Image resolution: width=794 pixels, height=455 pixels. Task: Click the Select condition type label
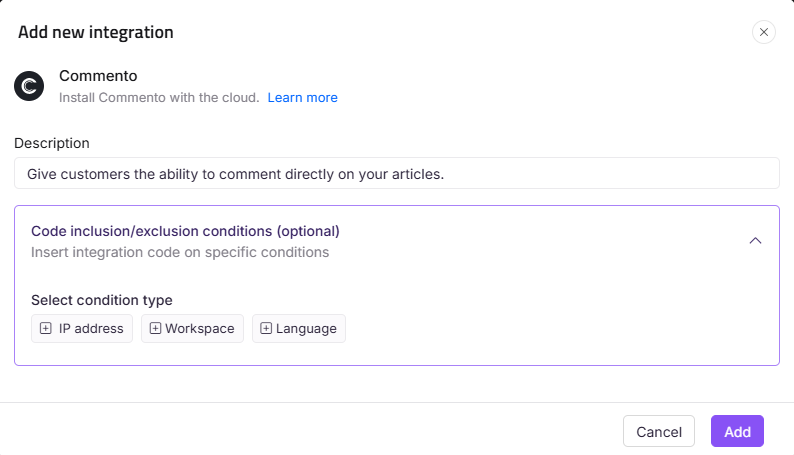pyautogui.click(x=102, y=300)
